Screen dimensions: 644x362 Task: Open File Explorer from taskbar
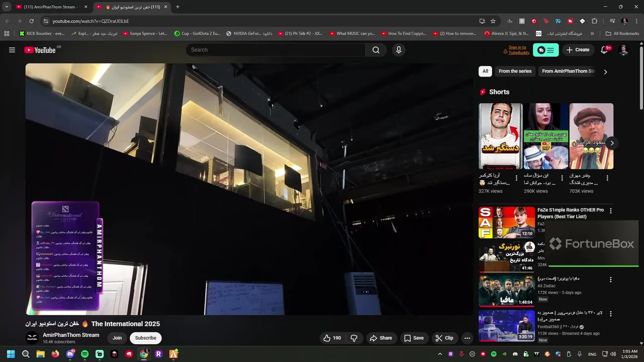point(40,354)
